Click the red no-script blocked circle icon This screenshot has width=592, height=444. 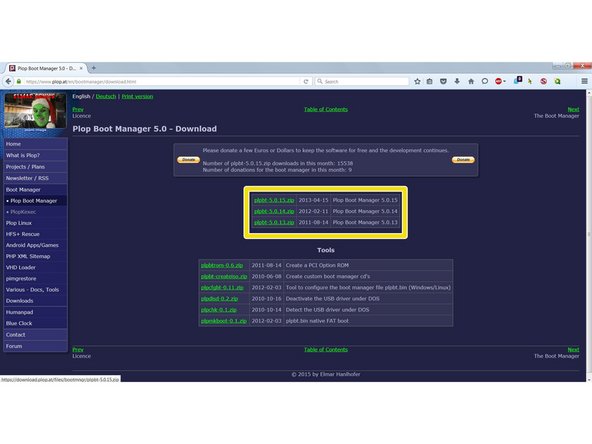tap(543, 81)
